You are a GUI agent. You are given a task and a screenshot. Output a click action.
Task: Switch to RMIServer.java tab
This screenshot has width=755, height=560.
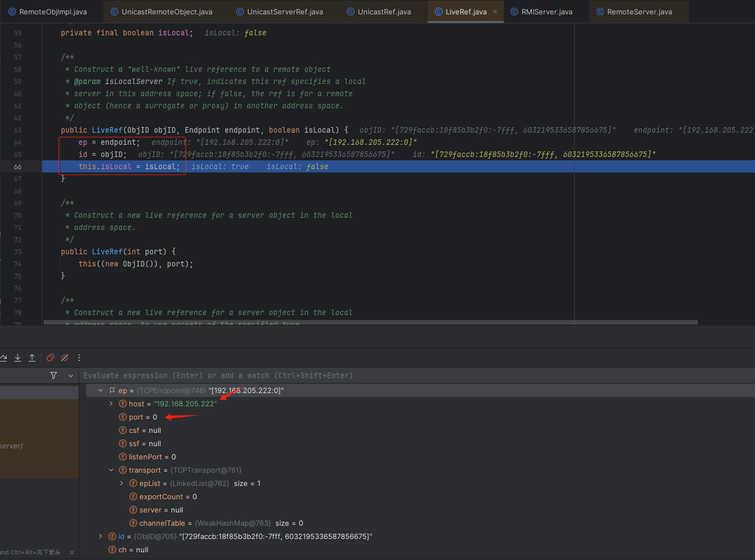[x=541, y=12]
